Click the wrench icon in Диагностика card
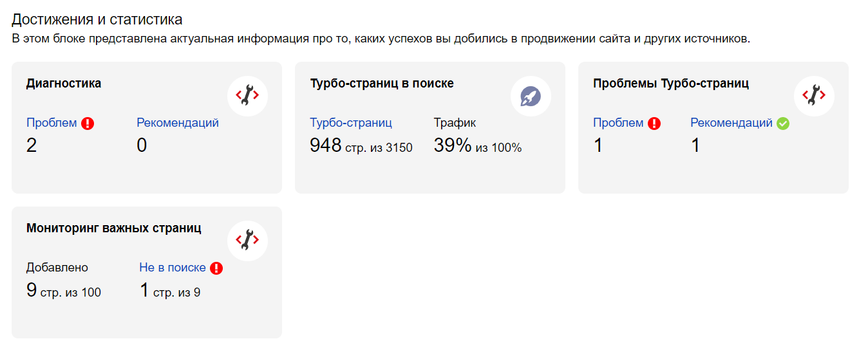 point(247,96)
